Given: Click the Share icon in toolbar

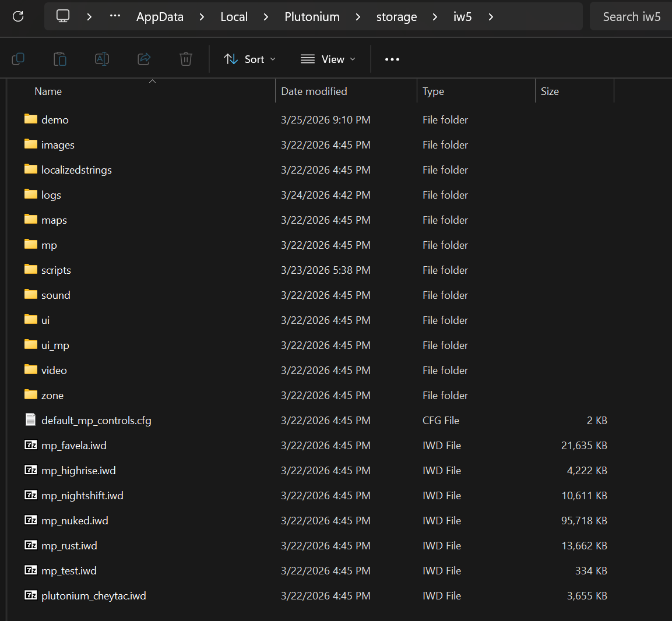Looking at the screenshot, I should [x=144, y=59].
